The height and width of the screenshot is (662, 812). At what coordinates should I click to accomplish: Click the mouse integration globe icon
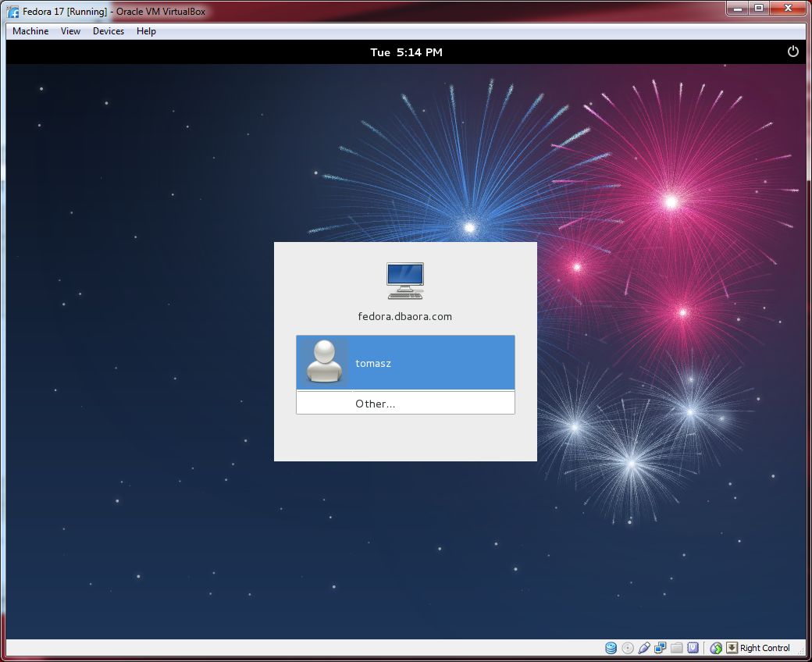[x=716, y=648]
